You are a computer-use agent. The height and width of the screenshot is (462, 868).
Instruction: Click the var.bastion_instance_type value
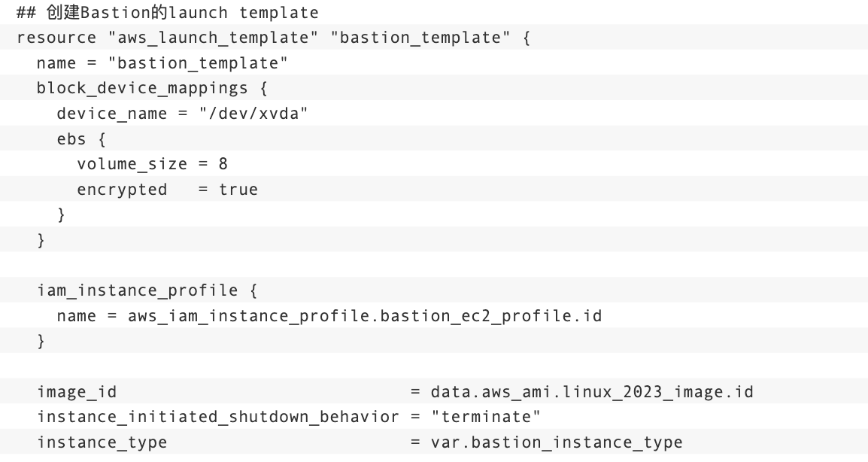pos(557,442)
